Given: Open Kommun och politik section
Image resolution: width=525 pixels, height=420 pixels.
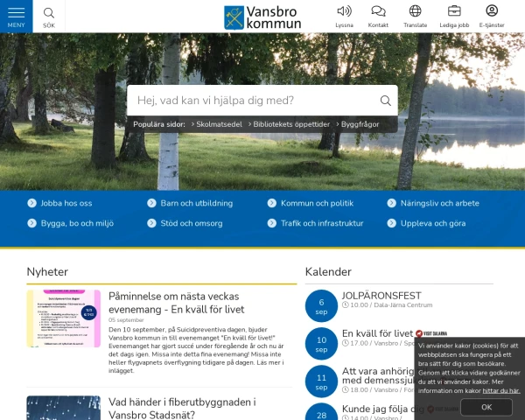Looking at the screenshot, I should click(317, 203).
